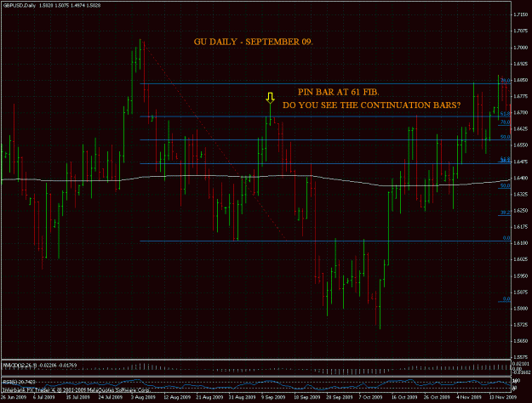Screen dimensions: 532x403
Task: Click price label 1.6625 on the axis
Action: coord(520,128)
